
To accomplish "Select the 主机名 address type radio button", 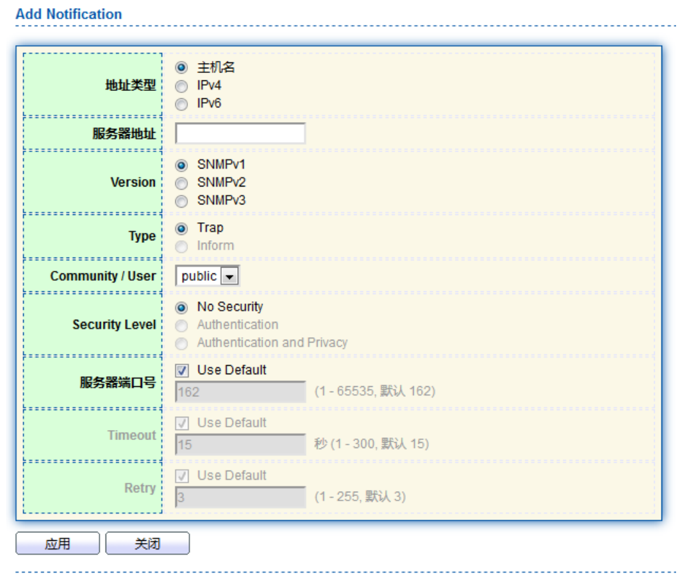I will pos(181,68).
